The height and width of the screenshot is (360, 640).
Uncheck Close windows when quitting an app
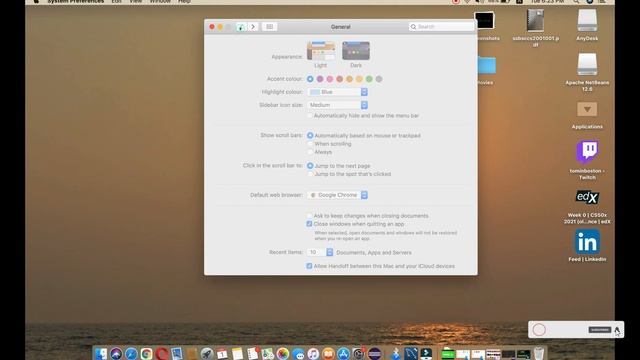pos(309,224)
